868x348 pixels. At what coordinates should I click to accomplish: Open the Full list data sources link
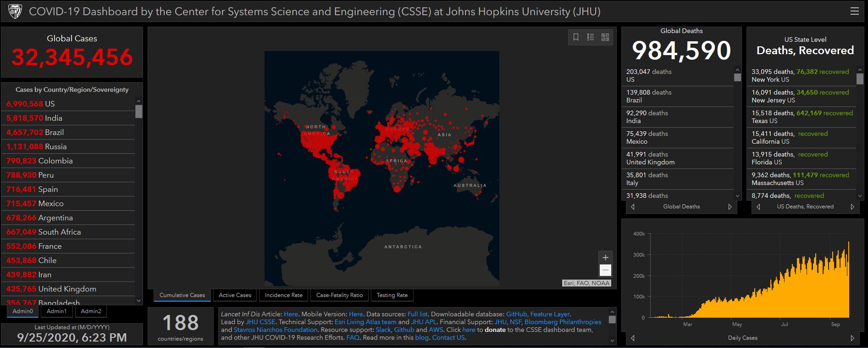[x=417, y=314]
